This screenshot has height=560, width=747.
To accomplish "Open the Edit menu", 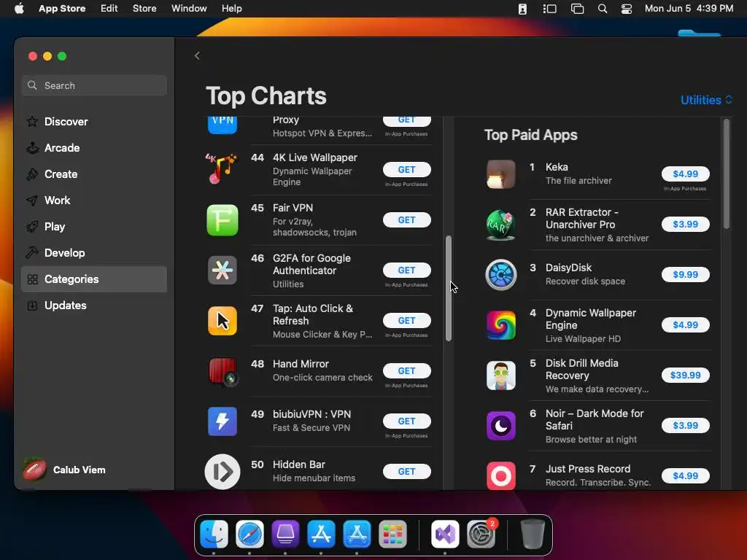I will [x=109, y=9].
